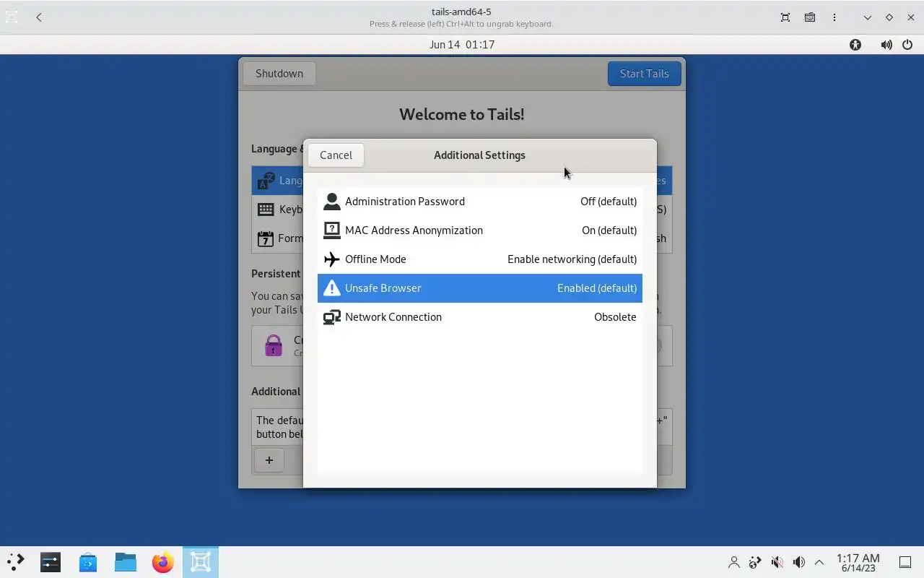Select the Offline Mode setting row

point(480,259)
